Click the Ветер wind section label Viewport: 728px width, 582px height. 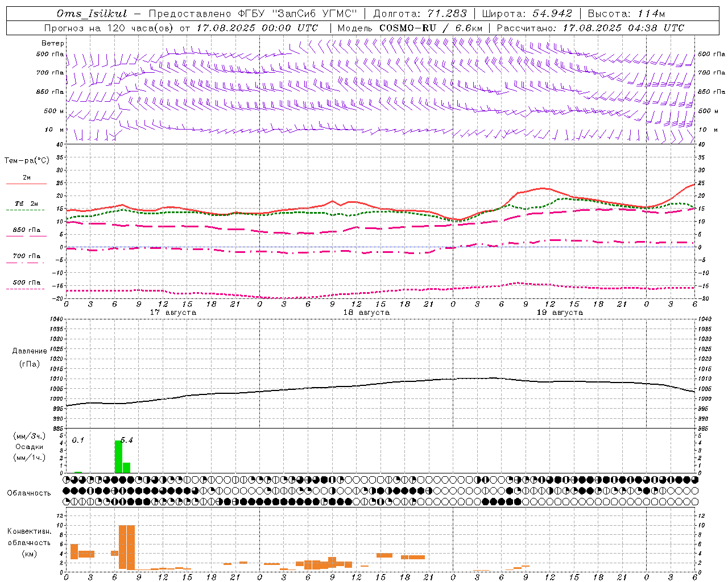click(53, 43)
